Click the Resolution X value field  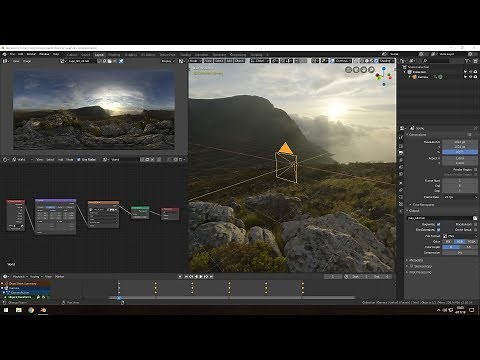pos(460,142)
